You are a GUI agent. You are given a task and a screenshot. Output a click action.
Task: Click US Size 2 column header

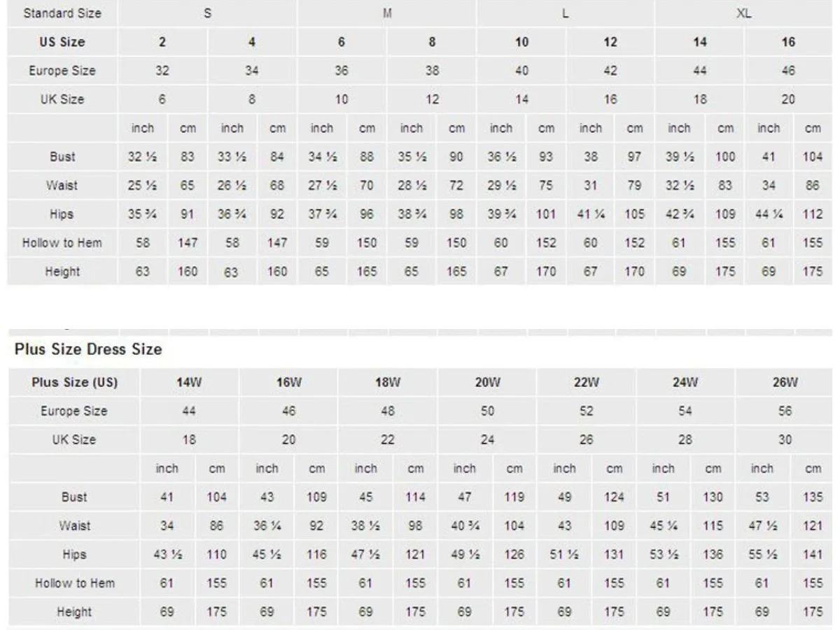162,42
